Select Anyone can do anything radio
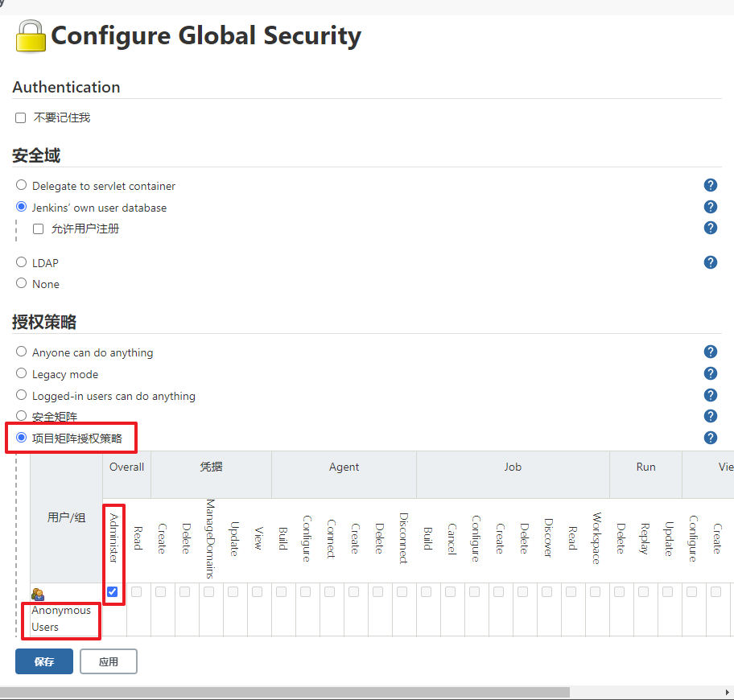This screenshot has width=734, height=700. pyautogui.click(x=21, y=352)
